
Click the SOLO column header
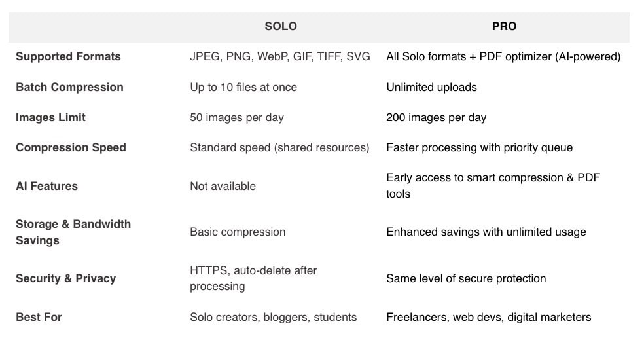[x=281, y=26]
